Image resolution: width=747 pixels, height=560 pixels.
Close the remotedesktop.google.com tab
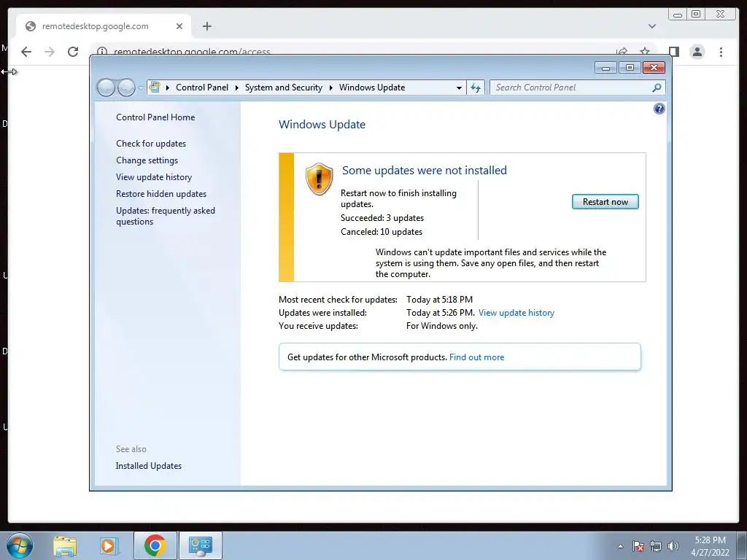point(179,26)
